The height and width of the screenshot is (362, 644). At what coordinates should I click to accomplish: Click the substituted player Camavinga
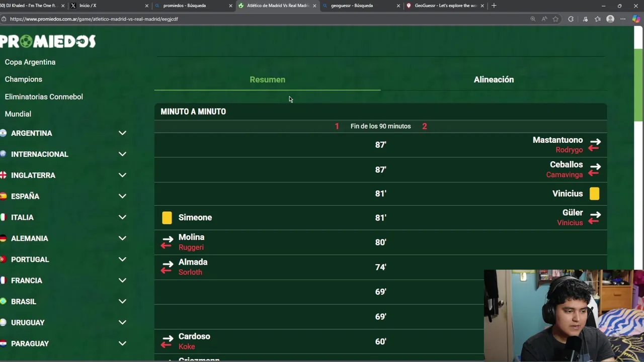coord(565,174)
